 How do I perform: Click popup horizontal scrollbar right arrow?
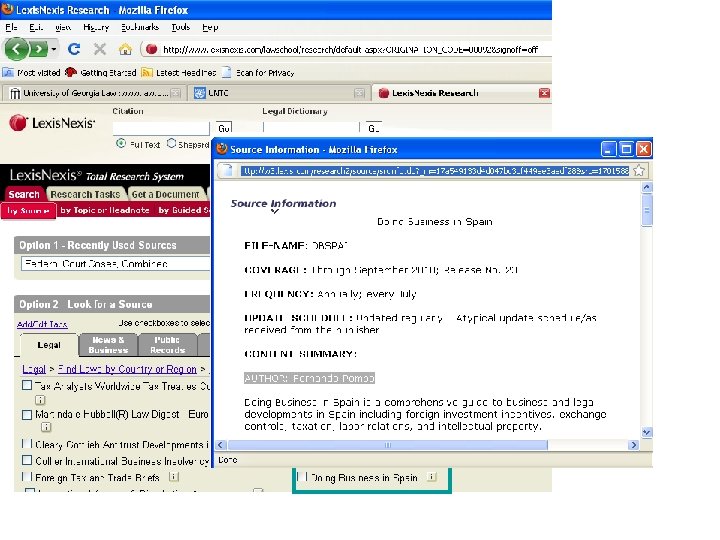pyautogui.click(x=634, y=445)
